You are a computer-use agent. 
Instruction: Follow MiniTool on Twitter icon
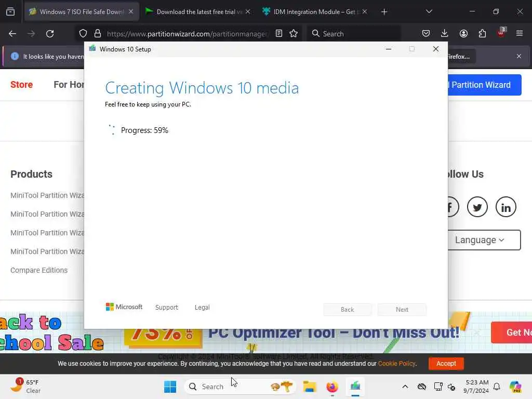[x=477, y=207]
